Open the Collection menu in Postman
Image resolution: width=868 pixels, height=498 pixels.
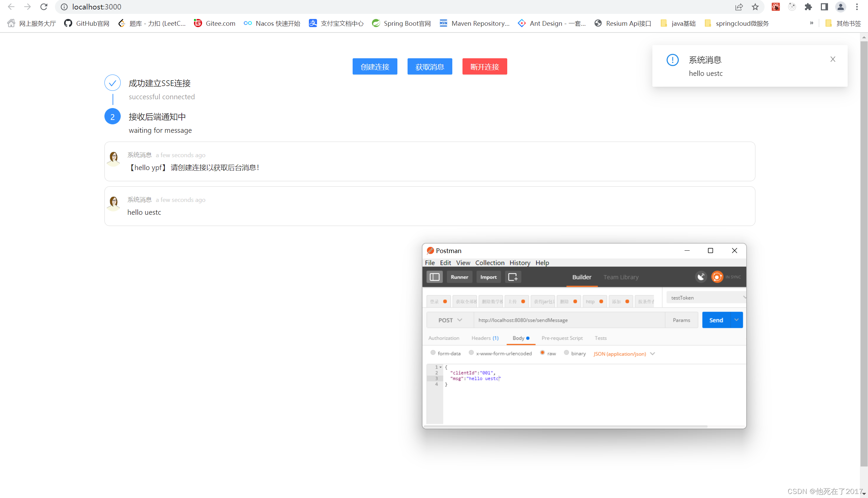(x=490, y=263)
